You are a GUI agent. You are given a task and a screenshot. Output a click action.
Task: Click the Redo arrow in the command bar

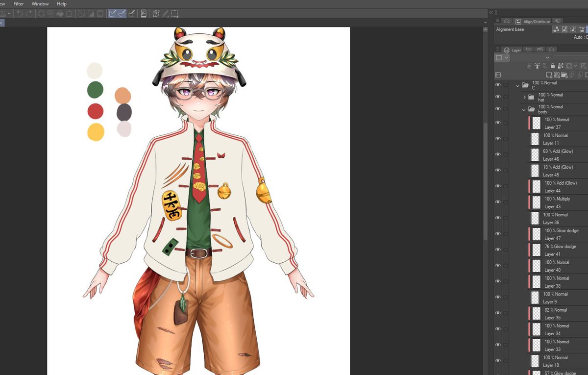[29, 14]
